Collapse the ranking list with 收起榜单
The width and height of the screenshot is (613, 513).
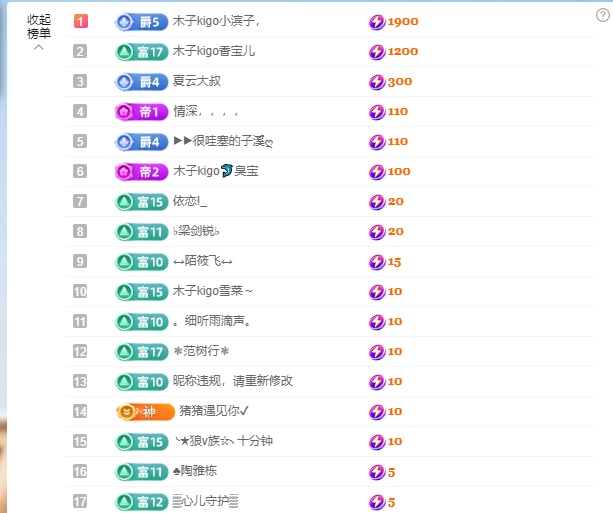[x=39, y=32]
